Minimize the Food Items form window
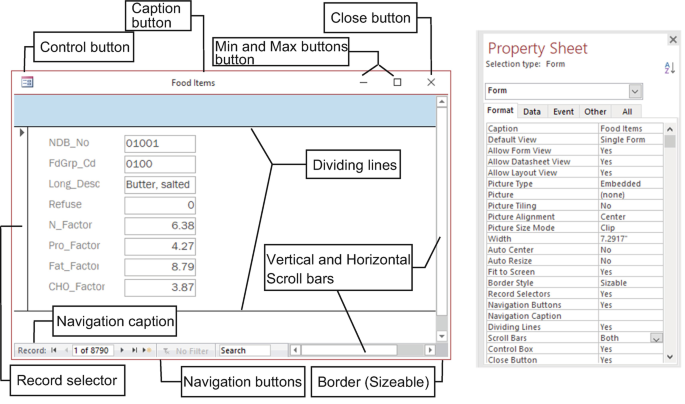This screenshot has width=685, height=404. 363,82
